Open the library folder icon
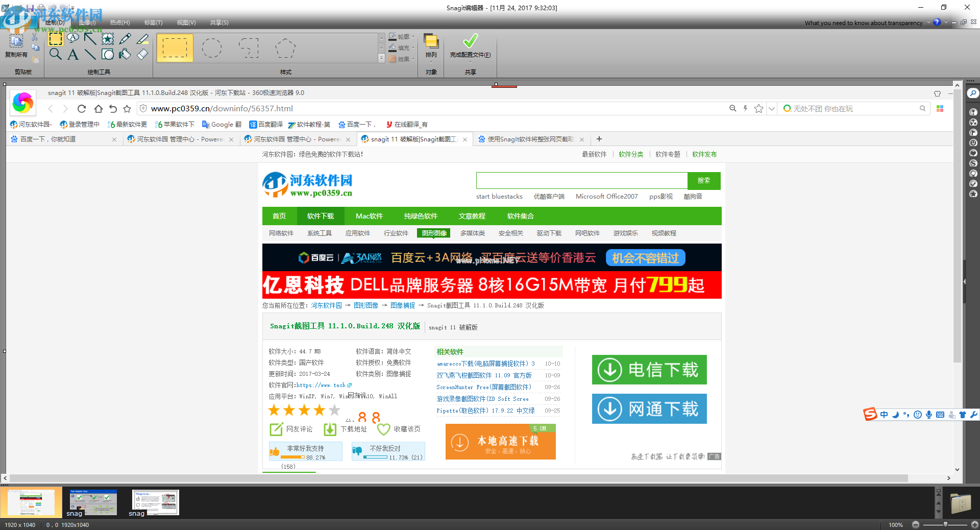 click(x=961, y=503)
